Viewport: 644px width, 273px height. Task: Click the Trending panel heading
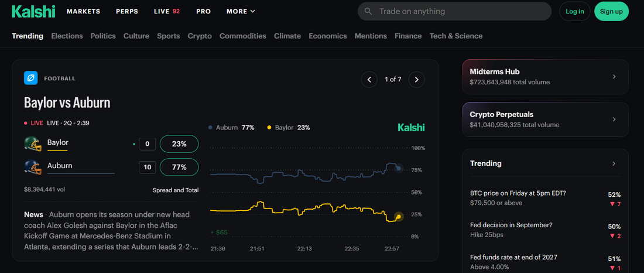point(485,163)
